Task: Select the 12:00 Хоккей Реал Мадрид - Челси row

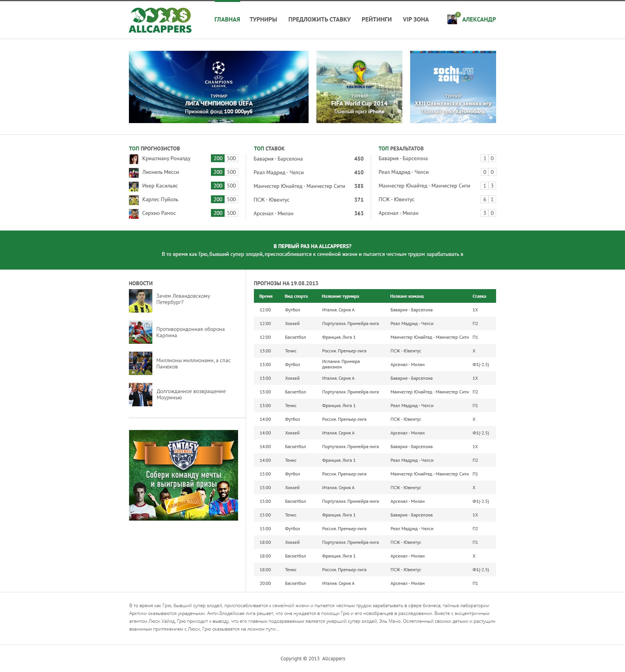Action: point(375,323)
